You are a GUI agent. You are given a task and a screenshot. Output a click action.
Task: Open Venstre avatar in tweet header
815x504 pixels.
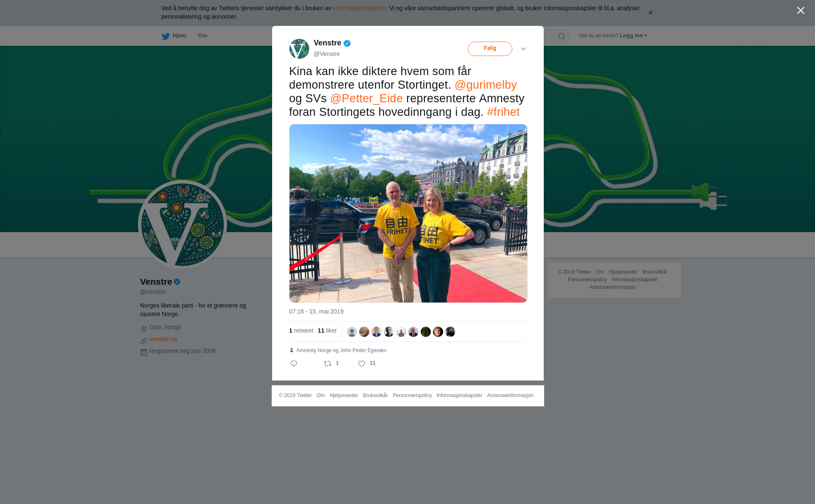[299, 49]
